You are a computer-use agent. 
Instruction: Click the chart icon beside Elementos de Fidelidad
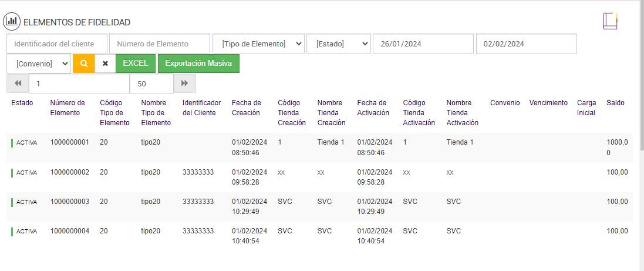coord(12,22)
